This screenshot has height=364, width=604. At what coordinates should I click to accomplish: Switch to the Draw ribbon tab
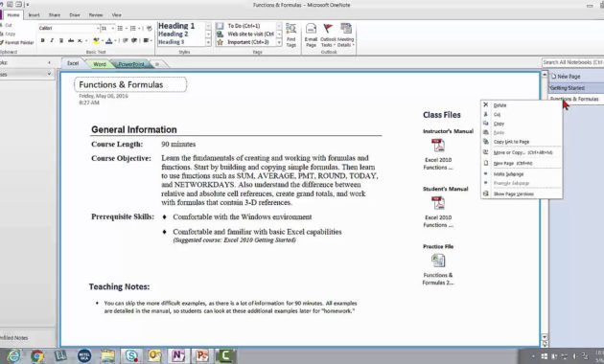pyautogui.click(x=75, y=15)
